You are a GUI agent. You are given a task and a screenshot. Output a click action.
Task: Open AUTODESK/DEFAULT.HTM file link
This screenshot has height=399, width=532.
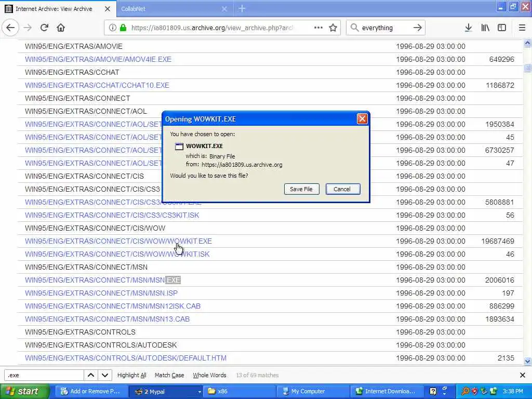tap(126, 358)
